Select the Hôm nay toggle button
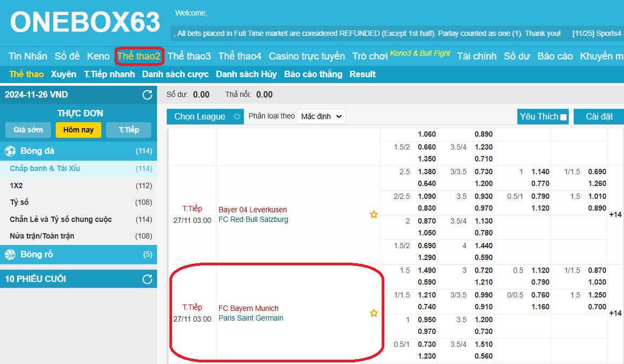Viewport: 624px width, 364px height. point(78,130)
